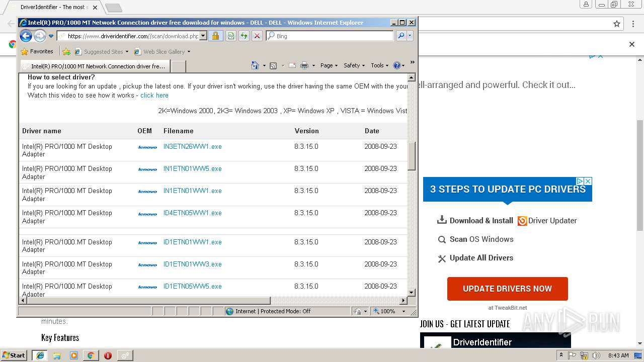Expand the IE address bar dropdown
644x362 pixels.
point(203,36)
